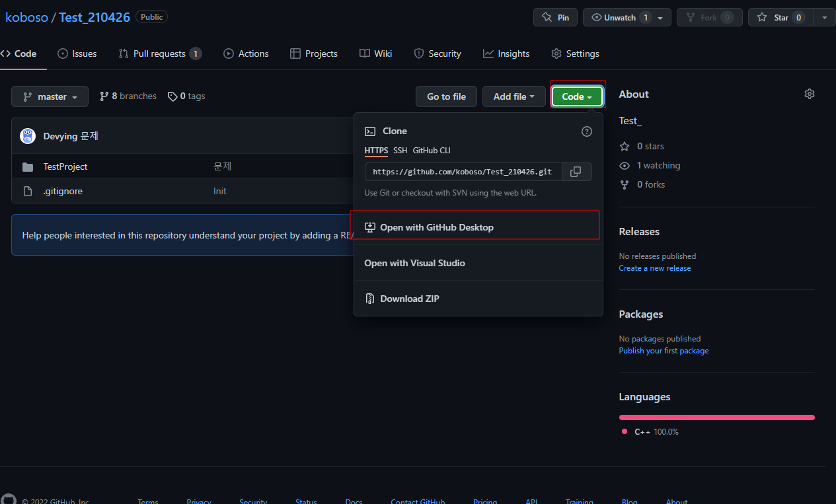Click Go to file button

pos(446,96)
